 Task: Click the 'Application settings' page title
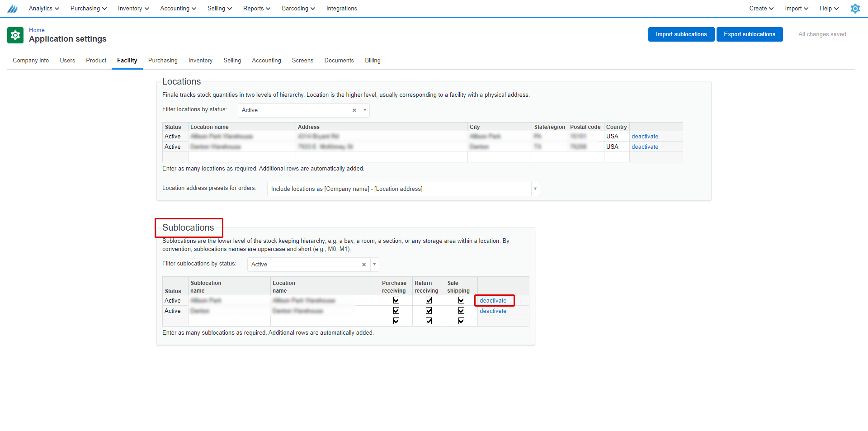click(68, 39)
